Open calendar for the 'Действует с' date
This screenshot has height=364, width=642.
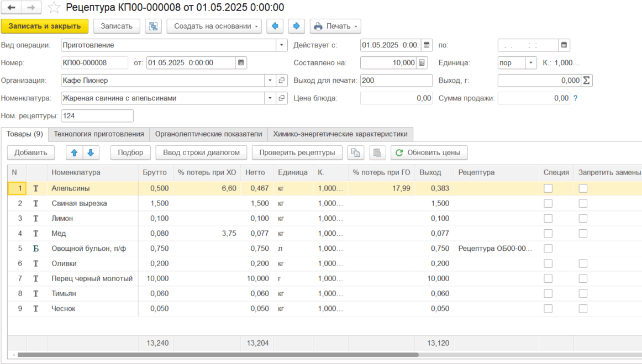click(427, 45)
